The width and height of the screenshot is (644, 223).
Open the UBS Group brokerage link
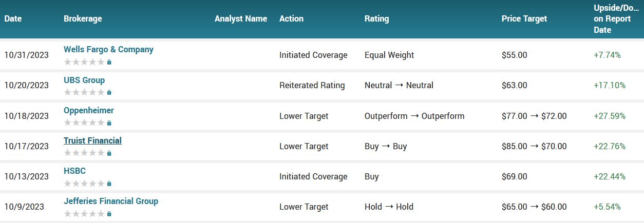(84, 80)
